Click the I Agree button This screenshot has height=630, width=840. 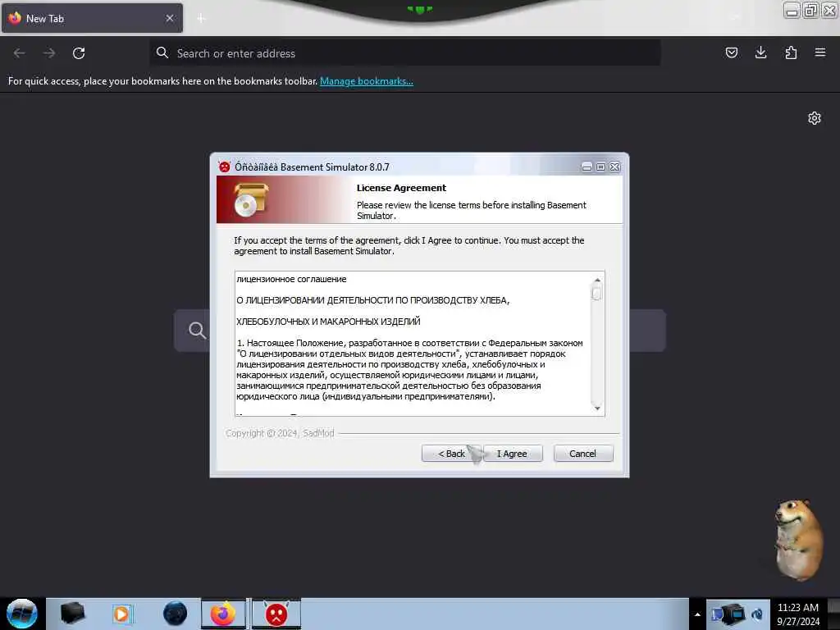512,453
